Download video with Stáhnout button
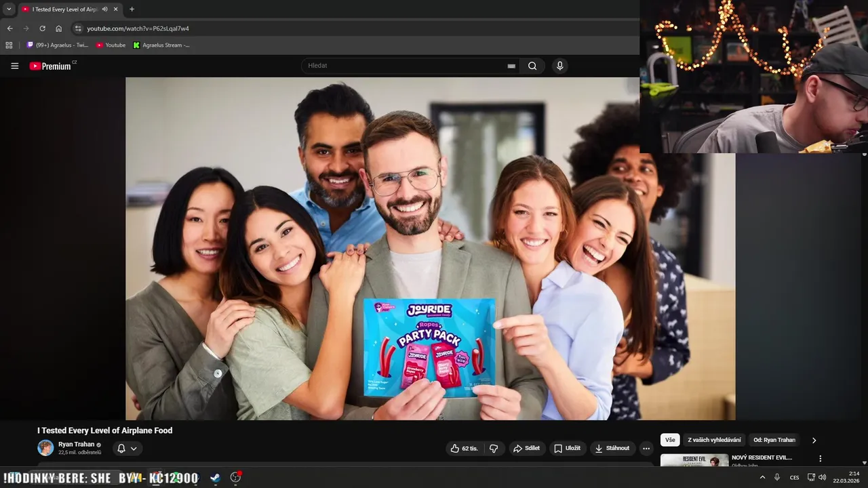This screenshot has height=488, width=868. (x=612, y=448)
